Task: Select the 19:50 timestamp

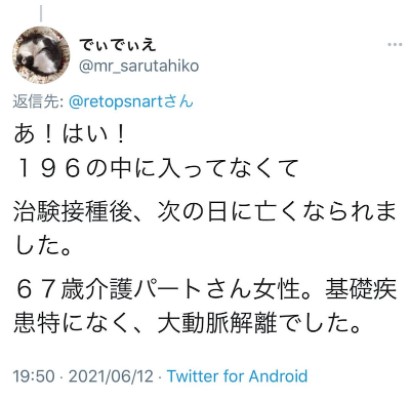Action: pos(34,376)
